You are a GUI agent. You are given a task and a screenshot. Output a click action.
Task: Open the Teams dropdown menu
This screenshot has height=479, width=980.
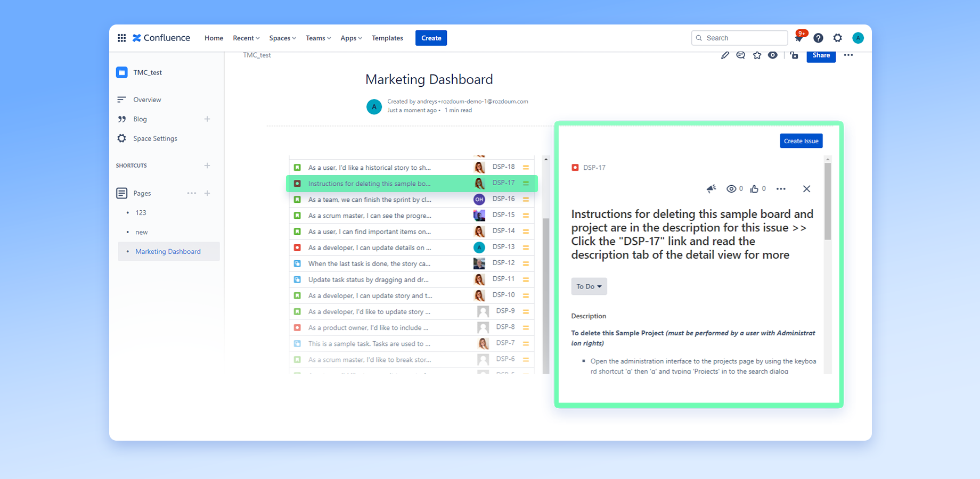pyautogui.click(x=318, y=38)
